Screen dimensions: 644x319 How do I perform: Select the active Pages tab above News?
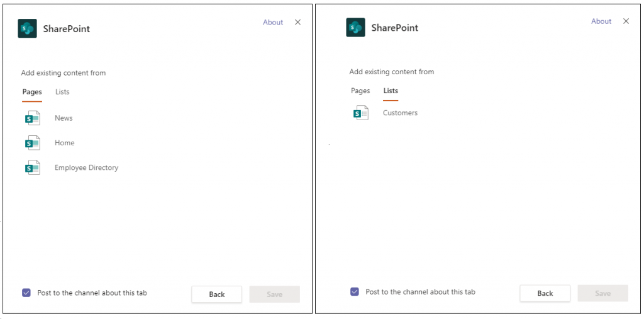32,92
